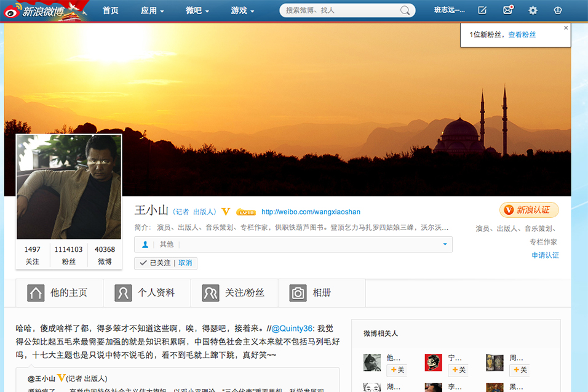Click the crown membership icon
Screen dimensions: 588x392
558,10
